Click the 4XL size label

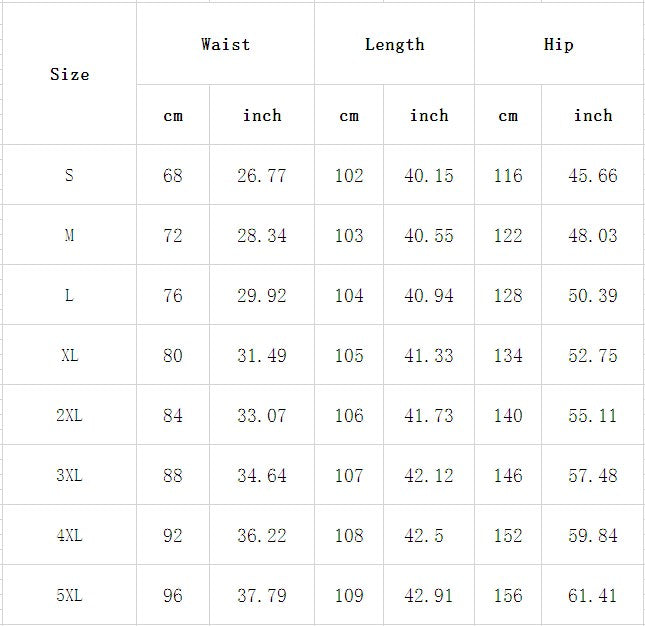coord(69,535)
